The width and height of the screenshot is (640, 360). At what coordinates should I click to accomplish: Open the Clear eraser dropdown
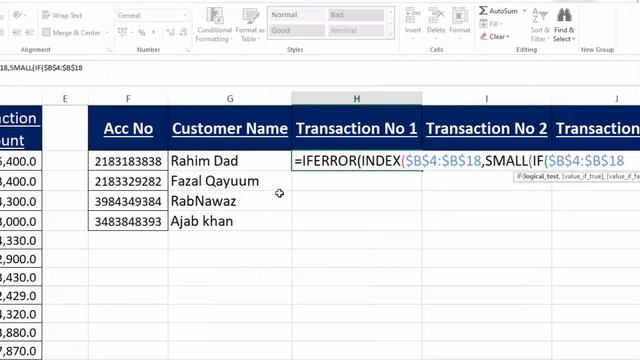(495, 37)
